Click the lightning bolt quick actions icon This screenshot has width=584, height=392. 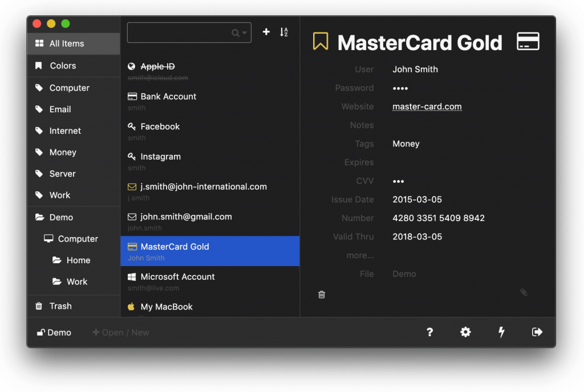coord(501,332)
